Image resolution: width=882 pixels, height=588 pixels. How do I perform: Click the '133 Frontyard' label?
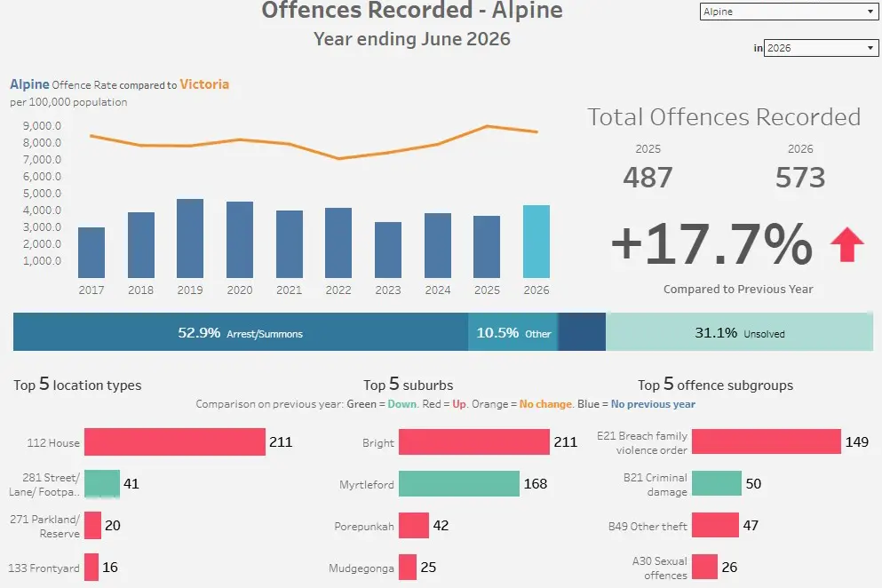pyautogui.click(x=44, y=568)
